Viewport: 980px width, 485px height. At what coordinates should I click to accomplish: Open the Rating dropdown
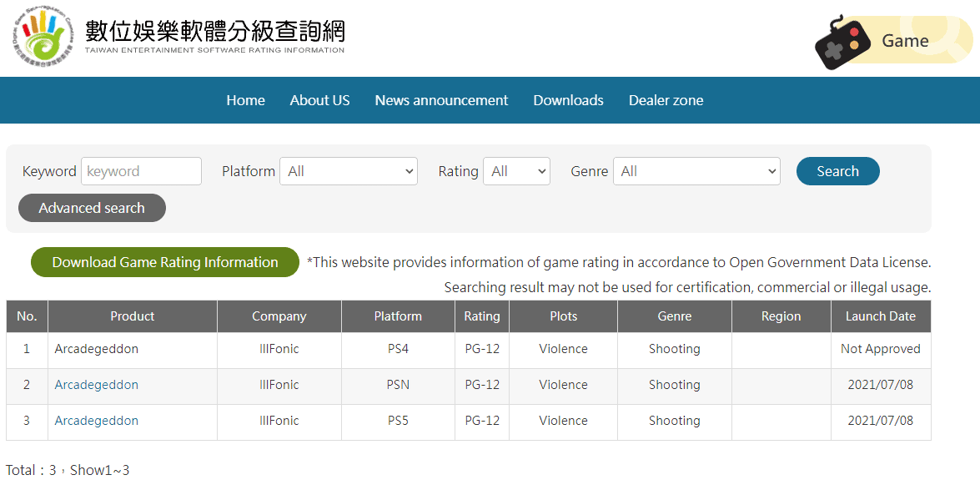click(516, 171)
